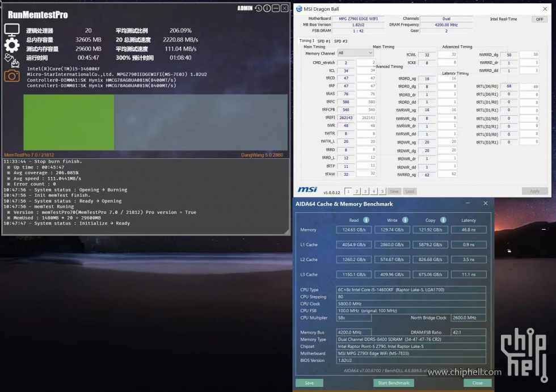Screen dimensions: 556x392
Task: Select profile slot 5 in MSI Dragon Ball
Action: 382,191
